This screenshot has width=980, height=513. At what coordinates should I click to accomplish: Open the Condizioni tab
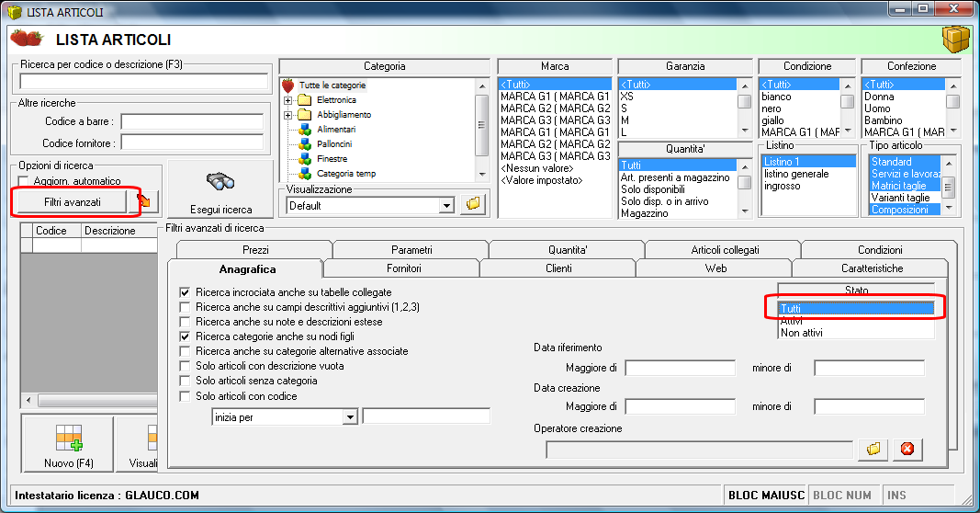(x=879, y=250)
